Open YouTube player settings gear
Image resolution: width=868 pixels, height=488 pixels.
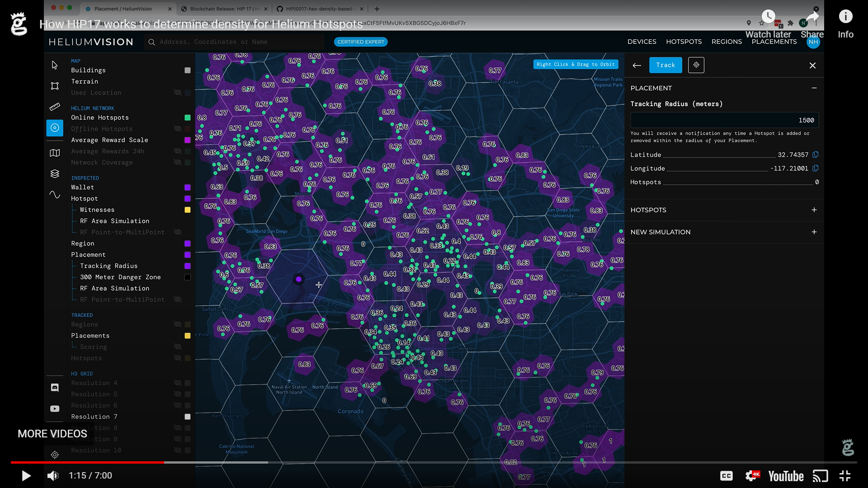point(752,476)
